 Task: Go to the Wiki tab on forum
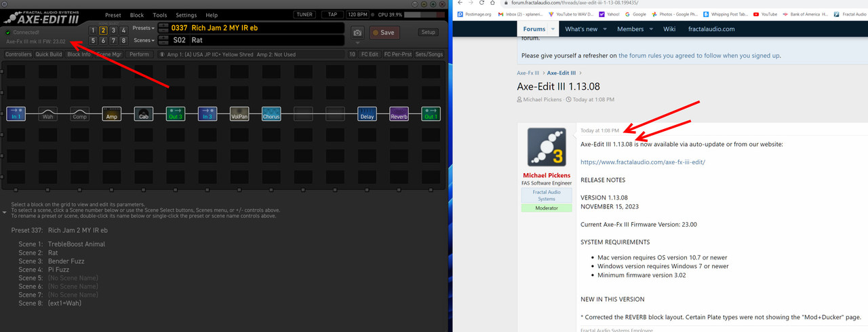tap(669, 29)
